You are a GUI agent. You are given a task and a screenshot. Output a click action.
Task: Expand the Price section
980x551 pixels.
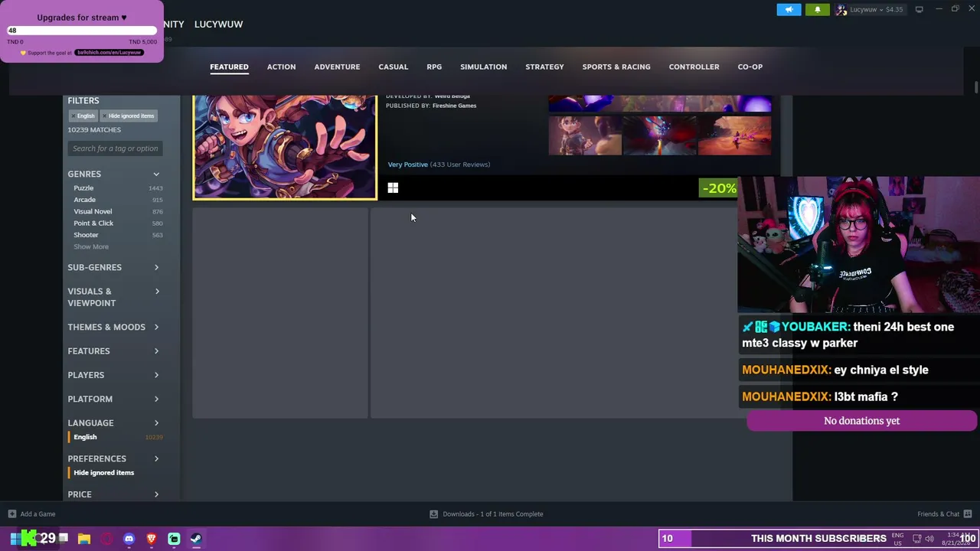[115, 494]
